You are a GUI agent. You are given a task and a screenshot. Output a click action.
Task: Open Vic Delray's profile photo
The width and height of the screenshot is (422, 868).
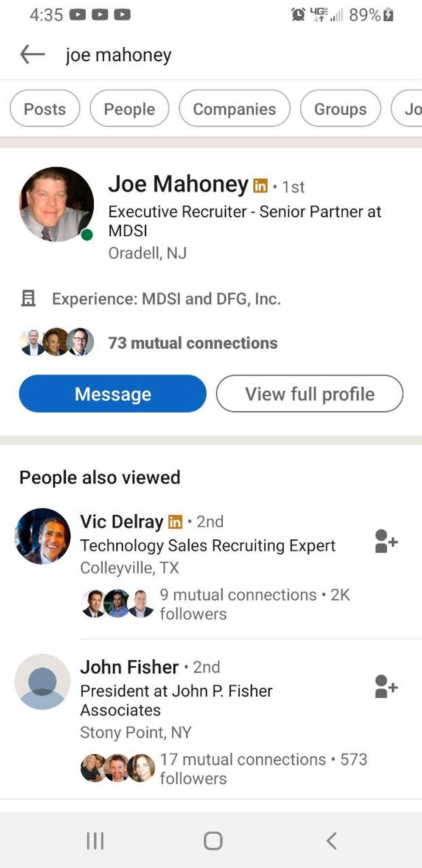point(42,536)
